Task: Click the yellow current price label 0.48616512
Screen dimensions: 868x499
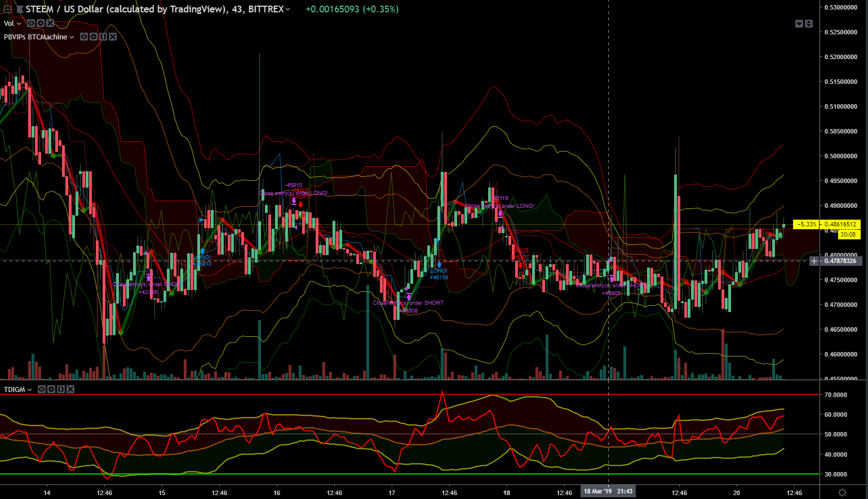Action: point(840,224)
